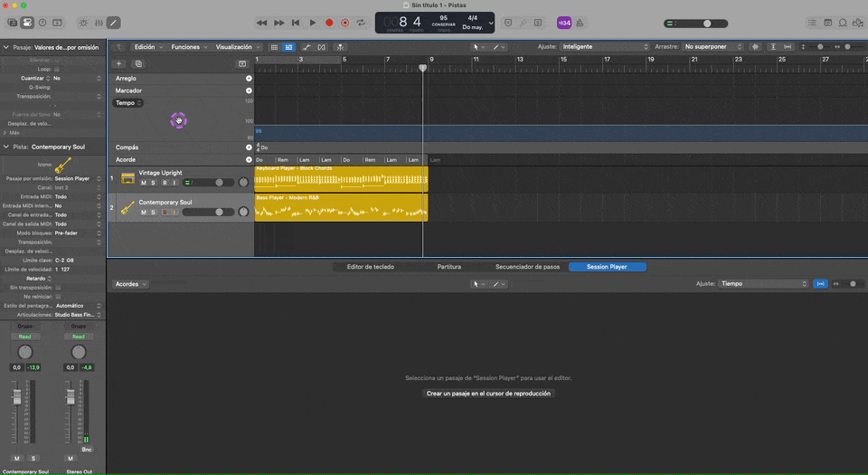Switch to the Editor de teclado tab
868x475 pixels.
(371, 267)
